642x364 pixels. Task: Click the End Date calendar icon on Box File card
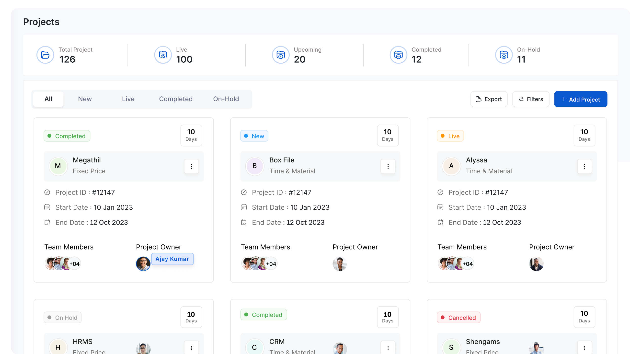tap(244, 222)
